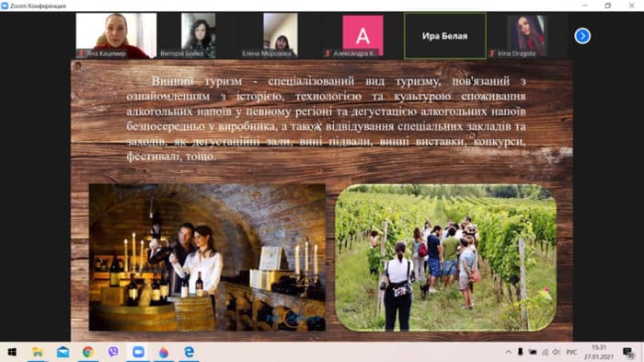Click the vineyard tour photo on slide
This screenshot has height=362, width=644.
[446, 258]
